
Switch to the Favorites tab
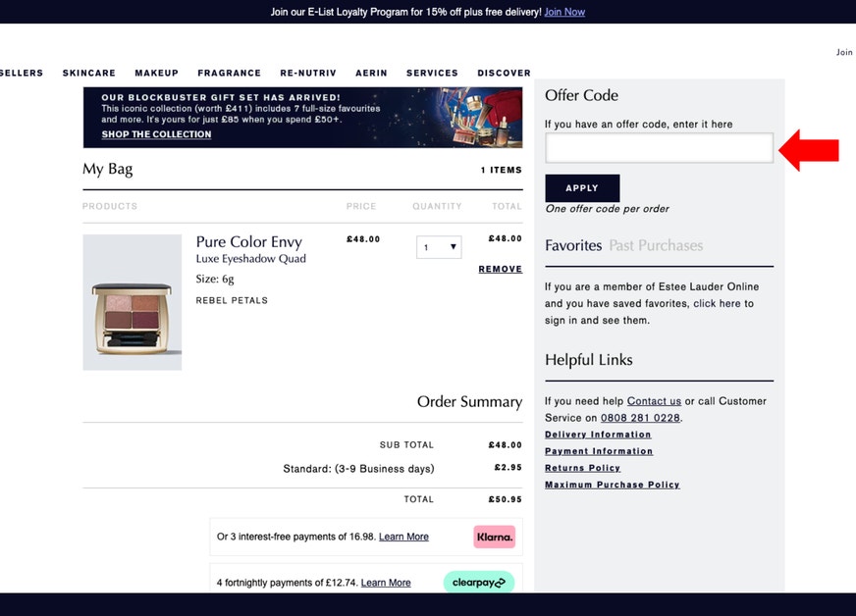573,245
